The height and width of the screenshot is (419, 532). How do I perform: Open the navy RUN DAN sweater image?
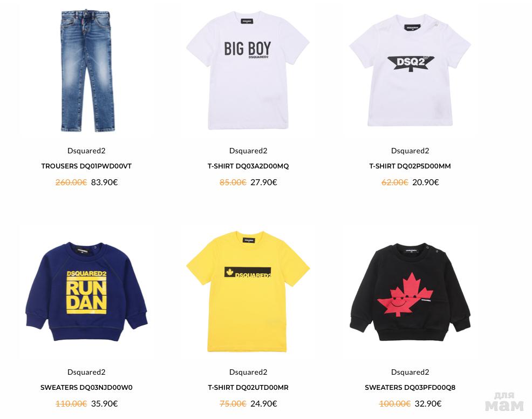[x=86, y=292]
